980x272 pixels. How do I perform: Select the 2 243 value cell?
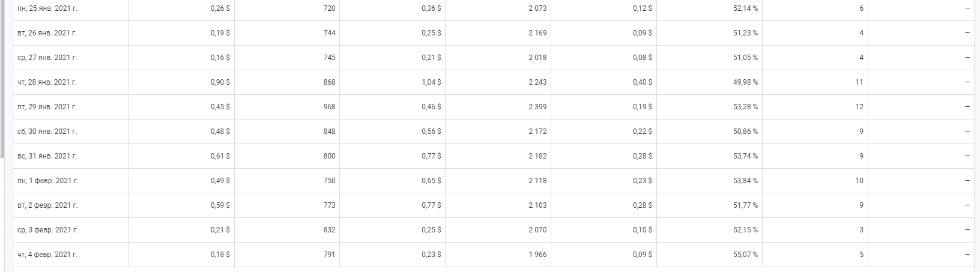[537, 82]
